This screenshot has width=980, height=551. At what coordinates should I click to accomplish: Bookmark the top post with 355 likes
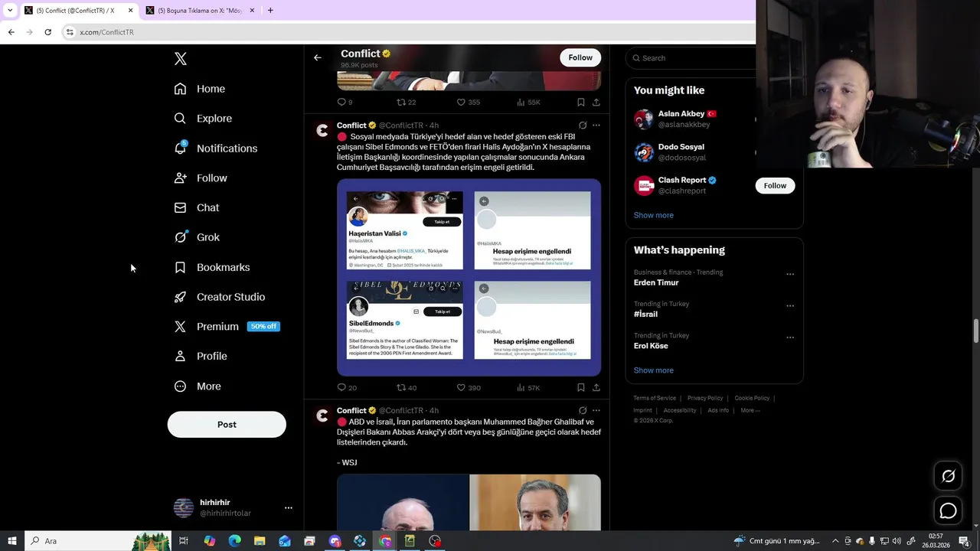581,103
